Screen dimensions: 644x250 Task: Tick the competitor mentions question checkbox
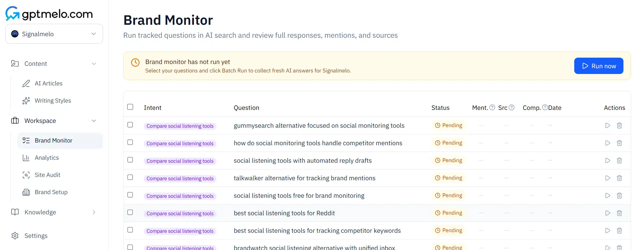[x=130, y=142]
